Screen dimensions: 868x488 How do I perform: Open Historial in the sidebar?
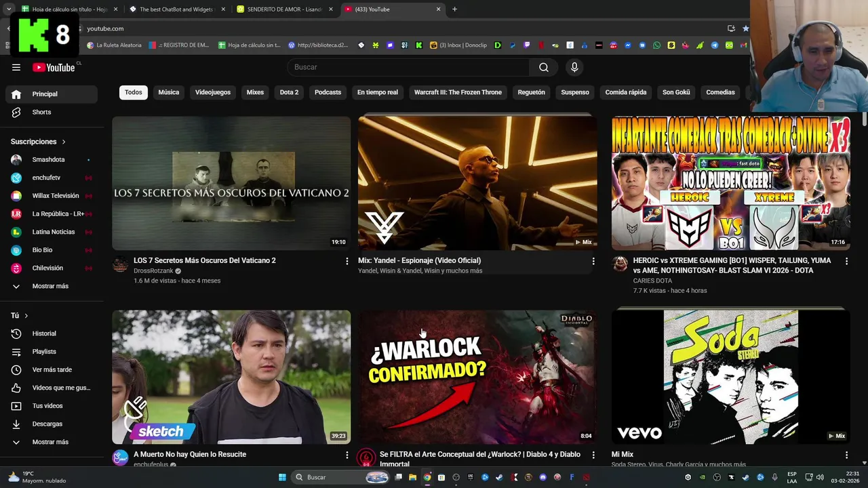(52, 333)
